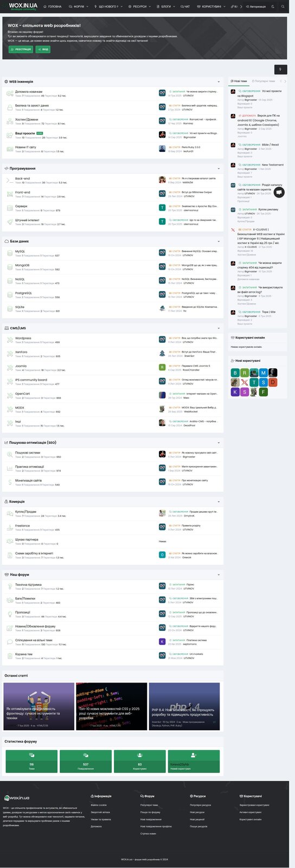
Task: Click the MySQL database forum icon
Action: (x=10, y=253)
